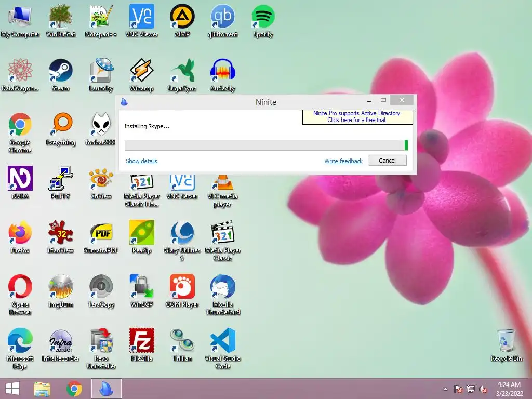Click the Notepad++ desktop shortcut
Screen dimensions: 532x399
click(x=101, y=20)
